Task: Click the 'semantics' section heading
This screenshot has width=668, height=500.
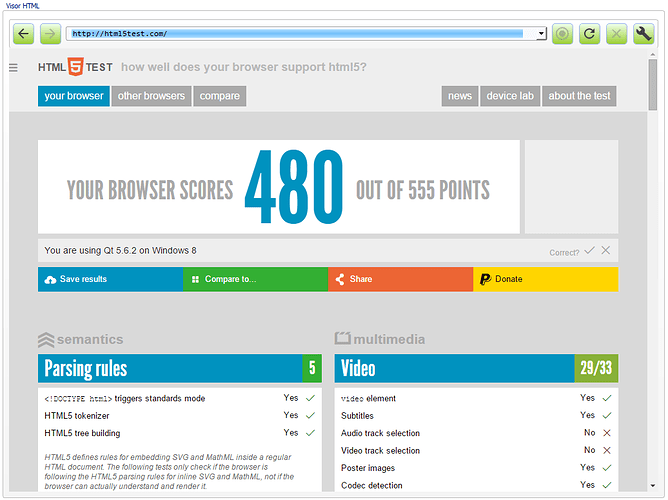Action: [90, 339]
